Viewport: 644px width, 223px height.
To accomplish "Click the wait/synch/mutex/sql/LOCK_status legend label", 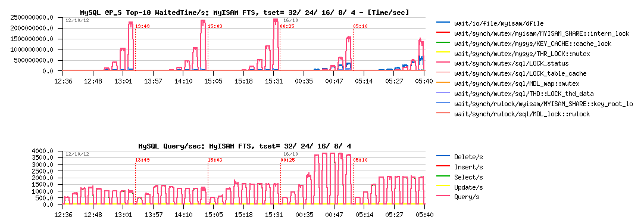I will 512,63.
